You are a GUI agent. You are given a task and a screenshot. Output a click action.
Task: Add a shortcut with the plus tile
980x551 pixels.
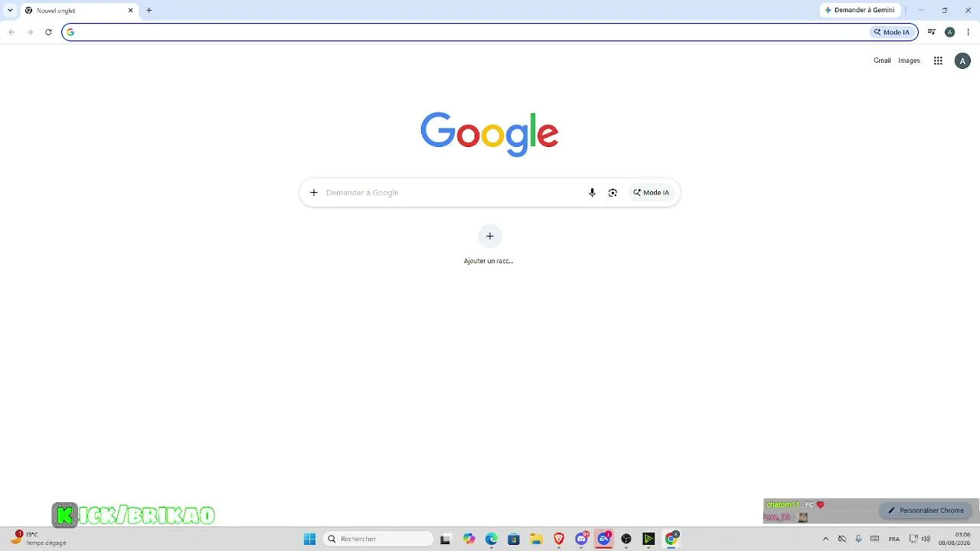[489, 236]
